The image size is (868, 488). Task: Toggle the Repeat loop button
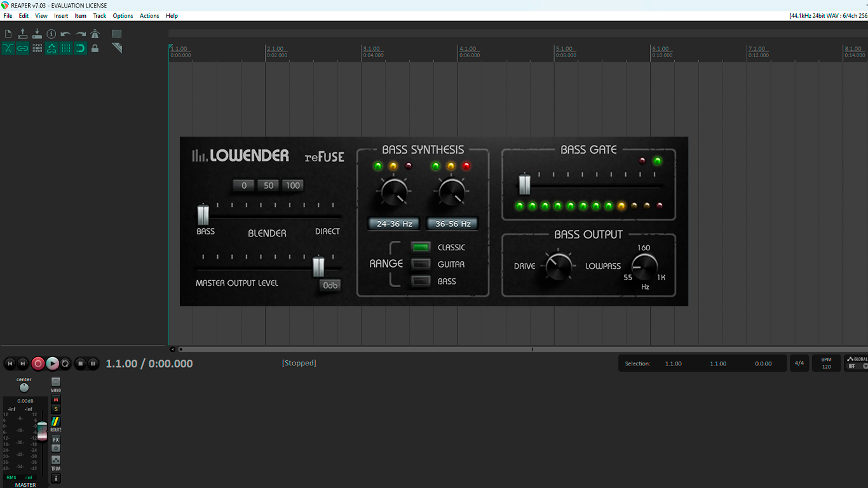coord(65,363)
